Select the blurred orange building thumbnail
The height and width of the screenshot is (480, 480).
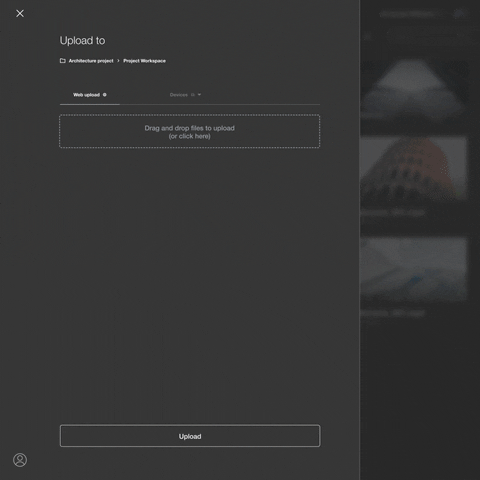[414, 168]
